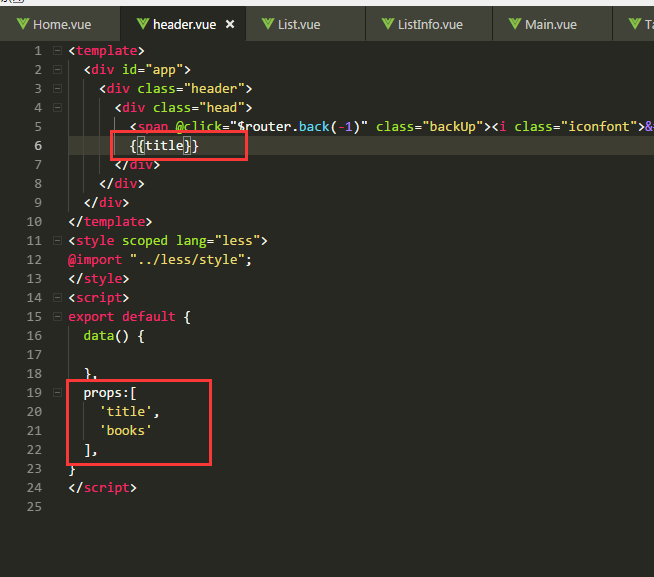Click the Vue icon on header.vue tab
This screenshot has width=654, height=577.
(x=143, y=24)
